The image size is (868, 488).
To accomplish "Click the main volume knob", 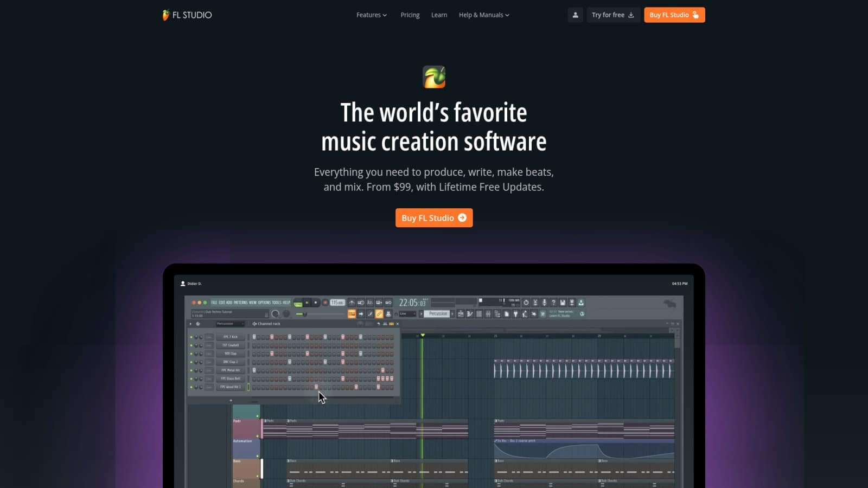I will (x=275, y=314).
